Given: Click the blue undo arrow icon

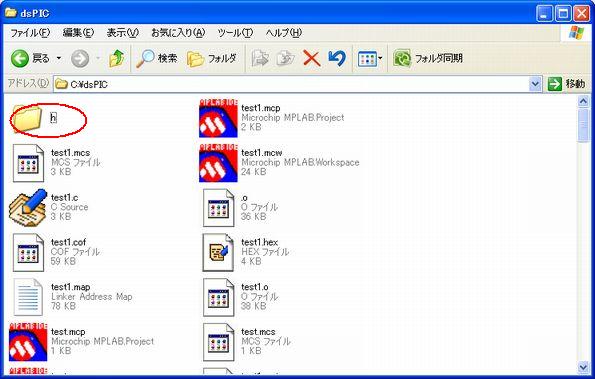Looking at the screenshot, I should [x=337, y=58].
